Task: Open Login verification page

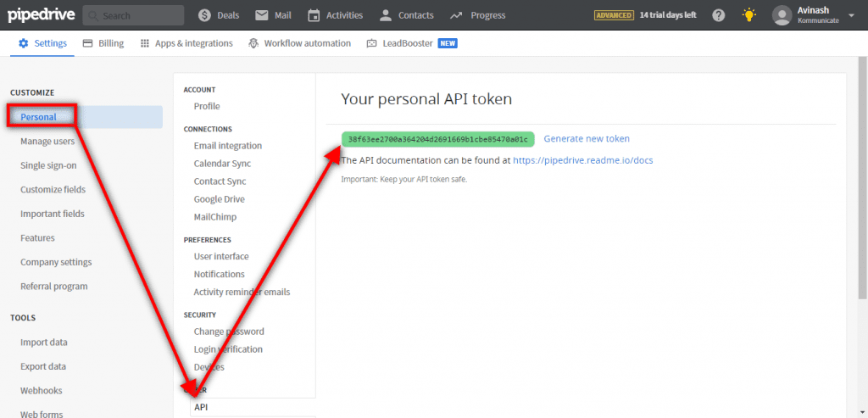Action: tap(228, 349)
